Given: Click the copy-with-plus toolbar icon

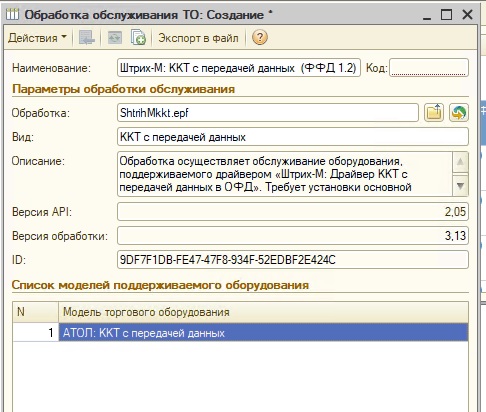Looking at the screenshot, I should [x=138, y=38].
